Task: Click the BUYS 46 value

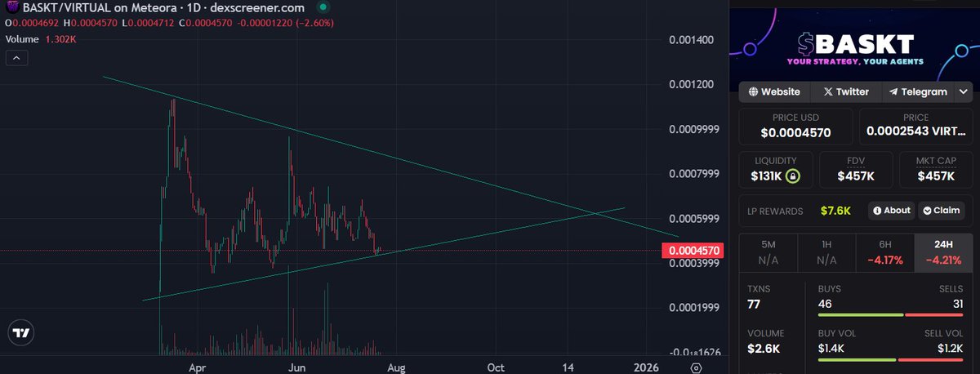Action: click(x=826, y=304)
